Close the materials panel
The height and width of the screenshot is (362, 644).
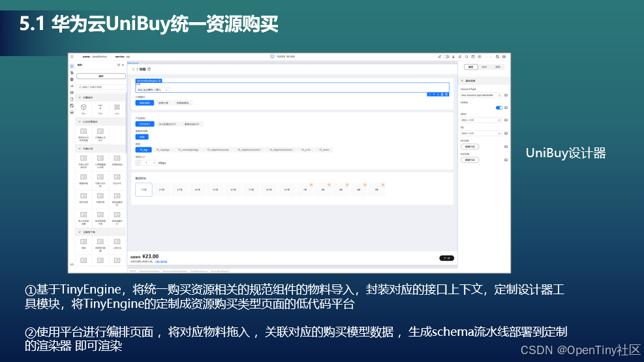pos(123,65)
